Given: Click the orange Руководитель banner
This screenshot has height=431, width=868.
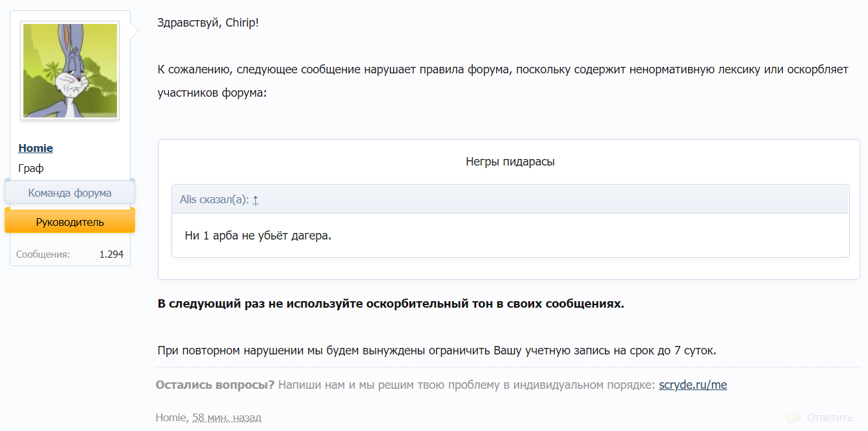Looking at the screenshot, I should tap(70, 221).
